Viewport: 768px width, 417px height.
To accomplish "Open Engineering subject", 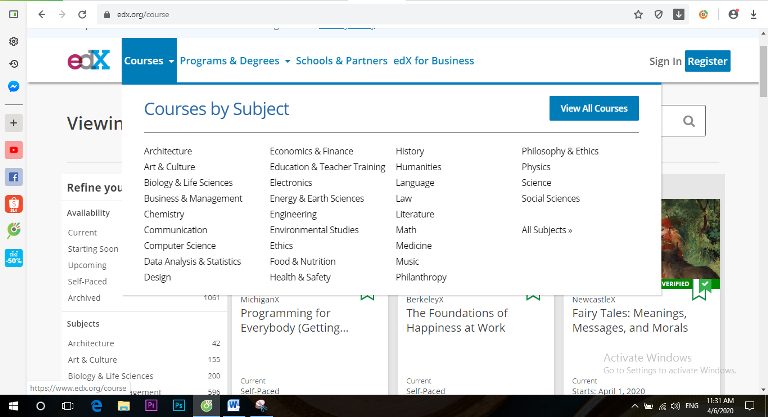I will click(293, 215).
